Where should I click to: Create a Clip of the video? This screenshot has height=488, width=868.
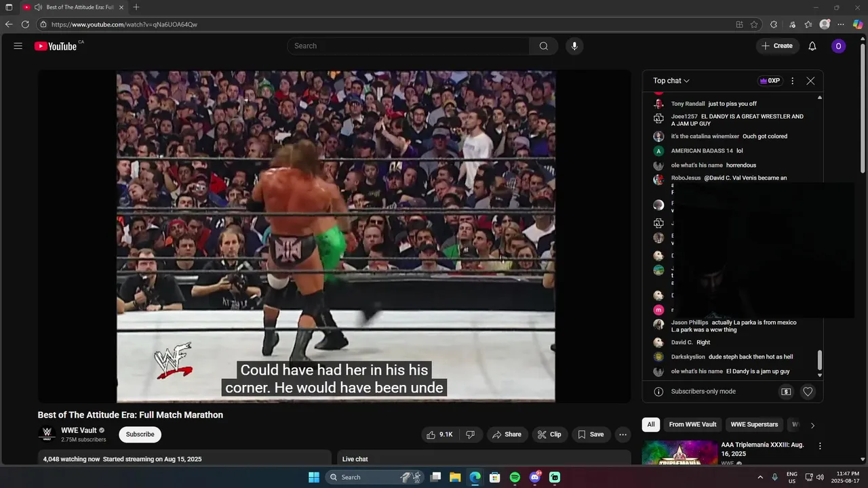point(549,434)
